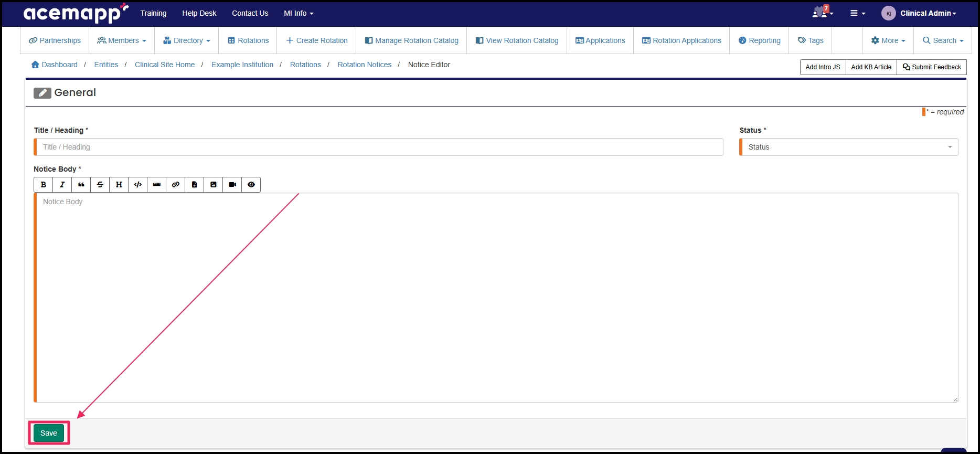Open Training in the top bar
The width and height of the screenshot is (980, 454).
click(x=153, y=13)
